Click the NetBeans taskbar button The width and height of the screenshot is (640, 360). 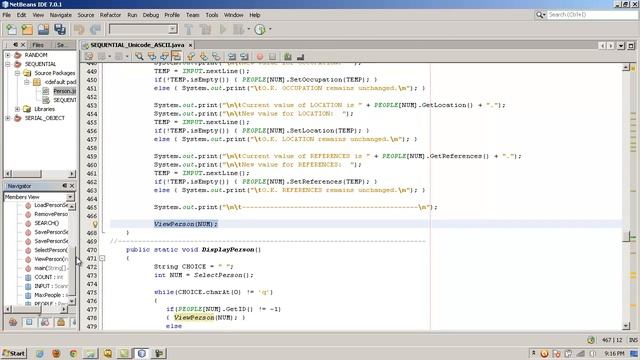(142, 353)
